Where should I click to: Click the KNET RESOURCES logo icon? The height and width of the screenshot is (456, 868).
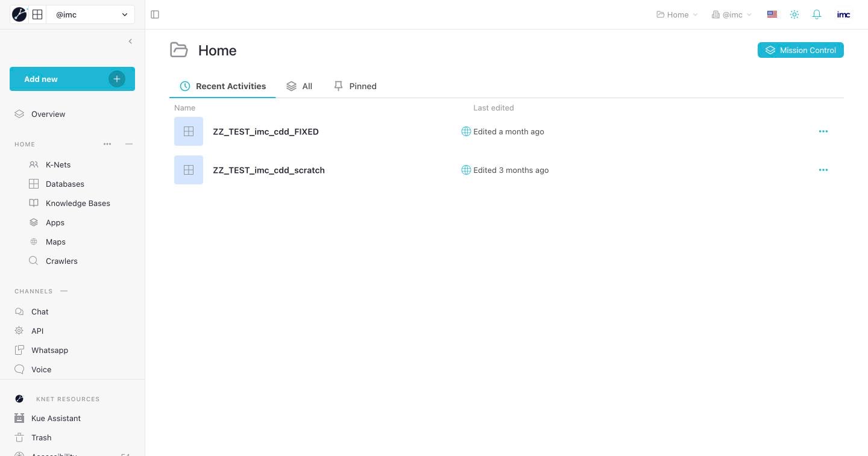pyautogui.click(x=19, y=399)
